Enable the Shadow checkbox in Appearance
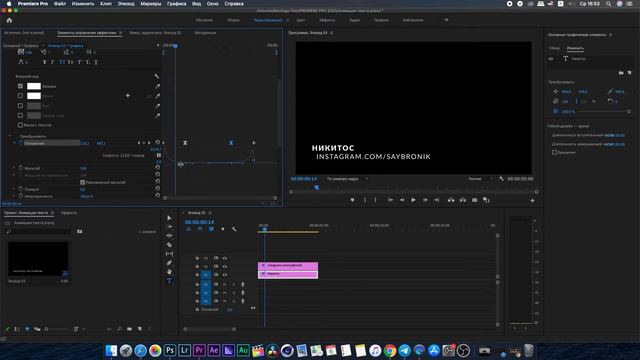Image resolution: width=640 pixels, height=360 pixels. pyautogui.click(x=20, y=115)
